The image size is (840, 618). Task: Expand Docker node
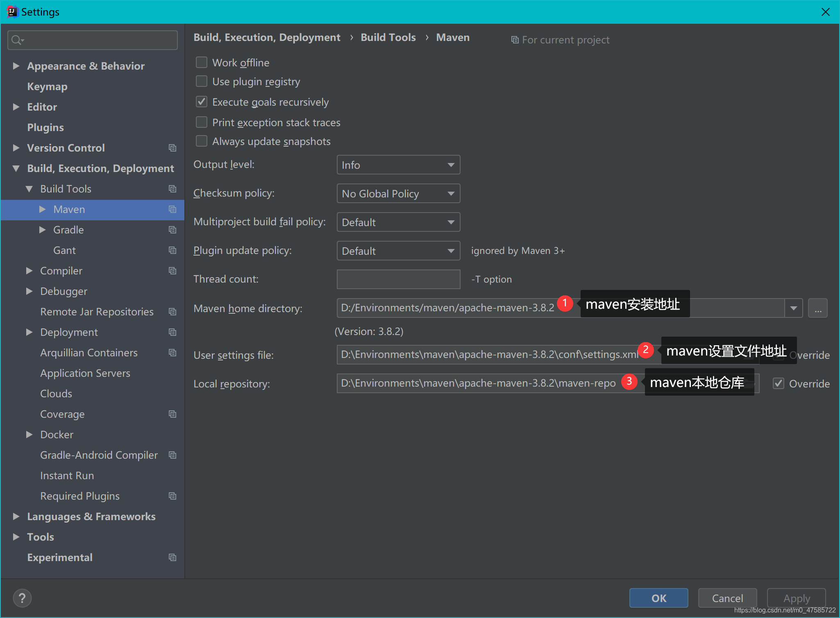pos(29,435)
